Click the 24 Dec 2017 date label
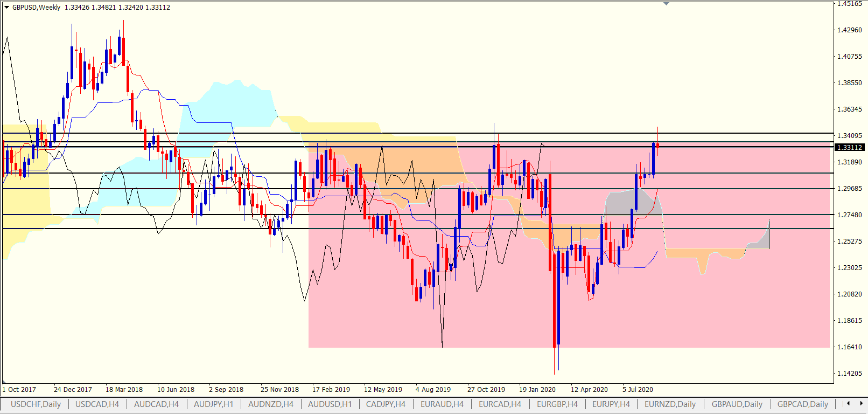The image size is (868, 414). pyautogui.click(x=73, y=389)
